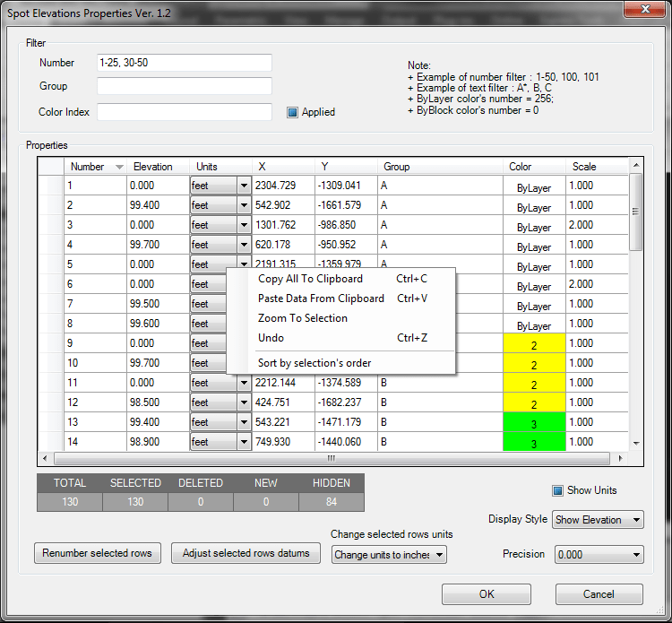Click scale value 2.000 in row 3
Screen dimensions: 672x623
[597, 225]
